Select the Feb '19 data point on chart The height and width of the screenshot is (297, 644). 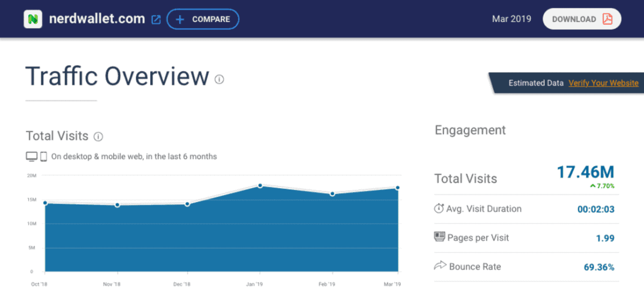pos(332,194)
